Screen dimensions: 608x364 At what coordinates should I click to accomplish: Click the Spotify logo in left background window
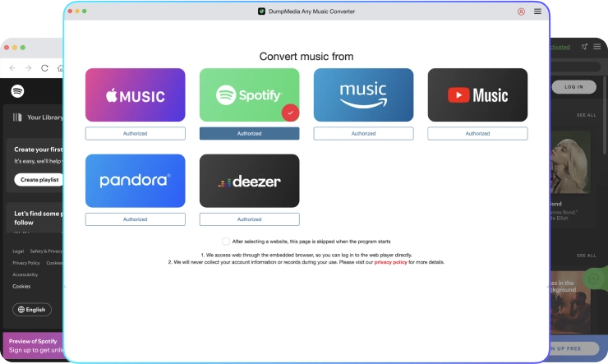coord(17,91)
